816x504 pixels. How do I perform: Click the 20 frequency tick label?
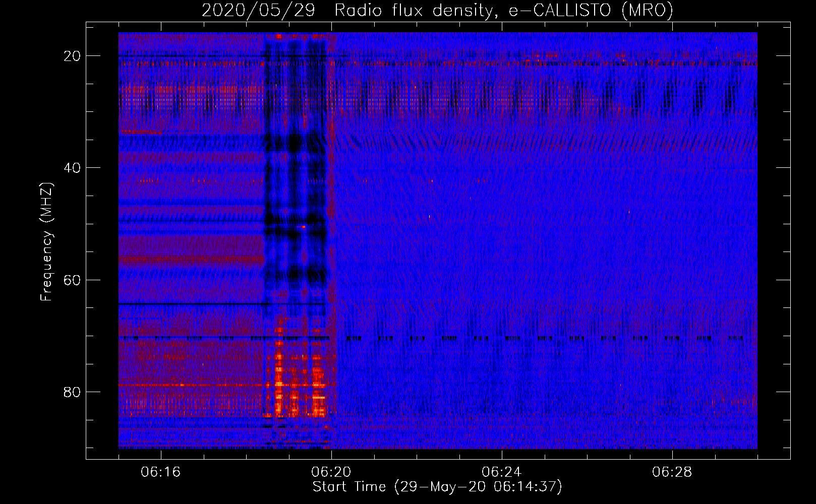(x=73, y=56)
